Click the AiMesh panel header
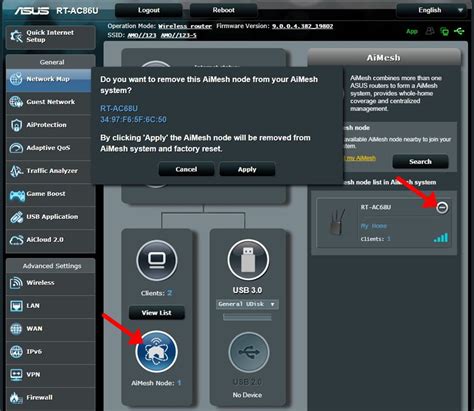Image resolution: width=474 pixels, height=411 pixels. [384, 58]
